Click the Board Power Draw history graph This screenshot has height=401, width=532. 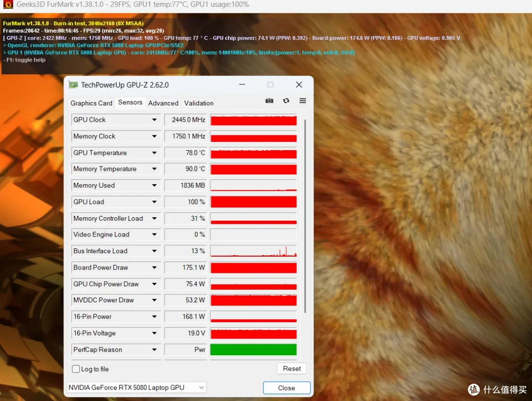pyautogui.click(x=254, y=267)
